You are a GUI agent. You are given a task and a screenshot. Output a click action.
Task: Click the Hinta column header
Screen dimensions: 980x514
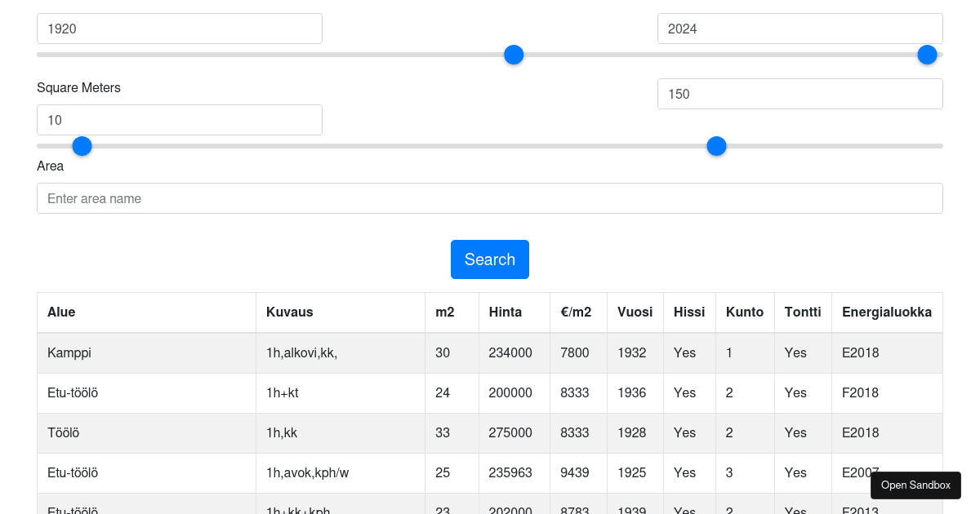pyautogui.click(x=506, y=312)
